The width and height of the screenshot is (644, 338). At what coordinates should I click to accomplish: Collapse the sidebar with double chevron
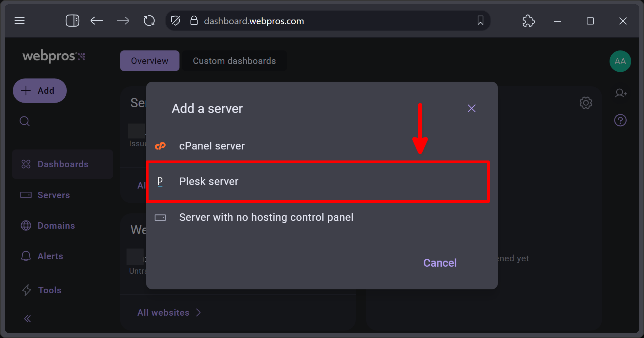click(27, 318)
